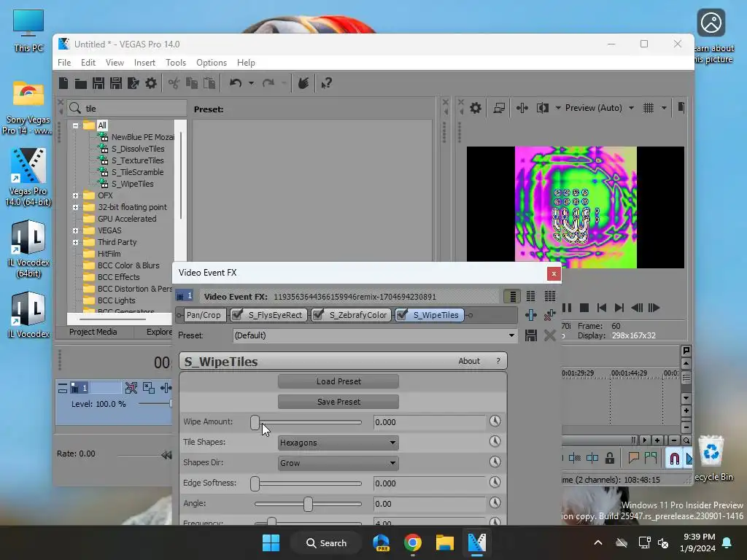747x560 pixels.
Task: Click the Angle animation clock icon
Action: [495, 503]
